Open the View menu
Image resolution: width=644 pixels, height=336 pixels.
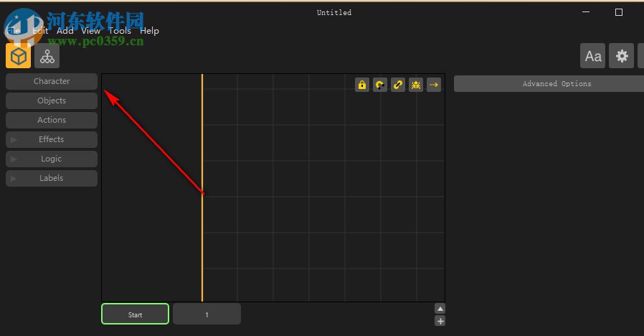tap(91, 31)
